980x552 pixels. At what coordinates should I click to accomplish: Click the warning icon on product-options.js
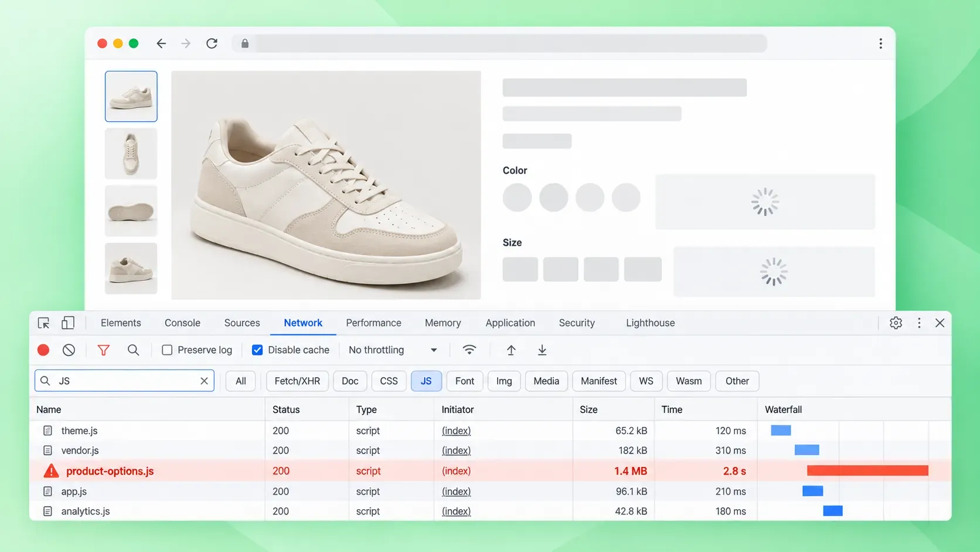click(x=51, y=471)
